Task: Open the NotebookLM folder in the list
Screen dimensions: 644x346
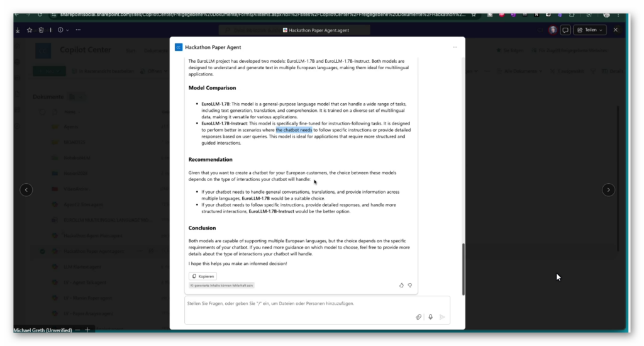Action: click(77, 158)
